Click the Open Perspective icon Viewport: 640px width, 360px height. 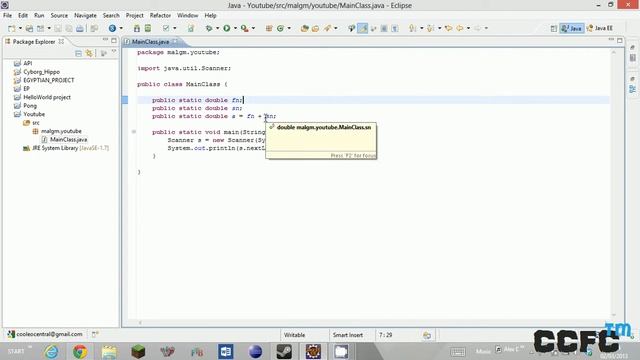tap(553, 28)
